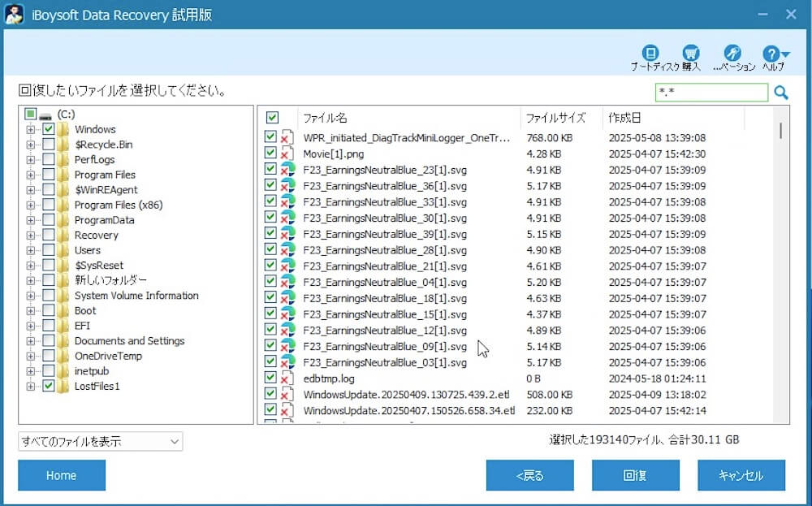This screenshot has width=812, height=506.
Task: Click the iBoysoft app logo icon
Action: (x=14, y=15)
